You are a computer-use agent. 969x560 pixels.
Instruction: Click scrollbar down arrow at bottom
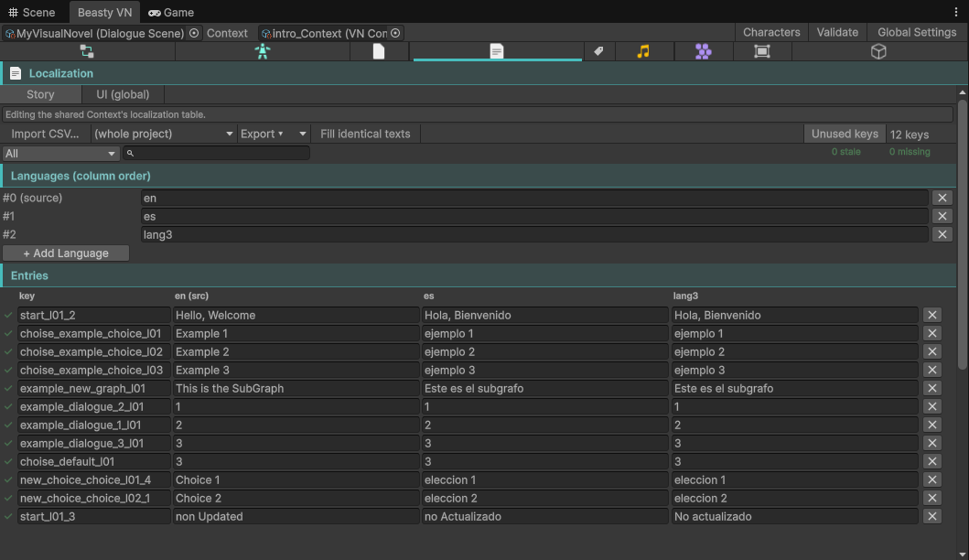click(963, 555)
